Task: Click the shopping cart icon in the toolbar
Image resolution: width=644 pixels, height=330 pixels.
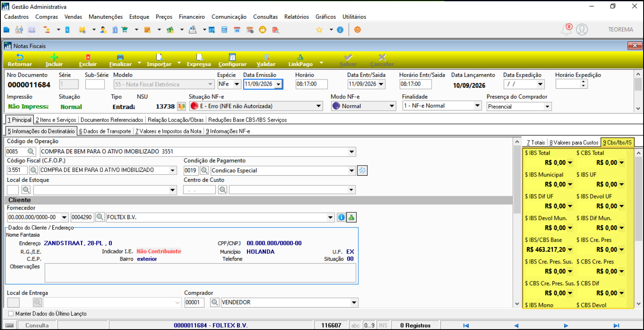Action: (x=125, y=30)
